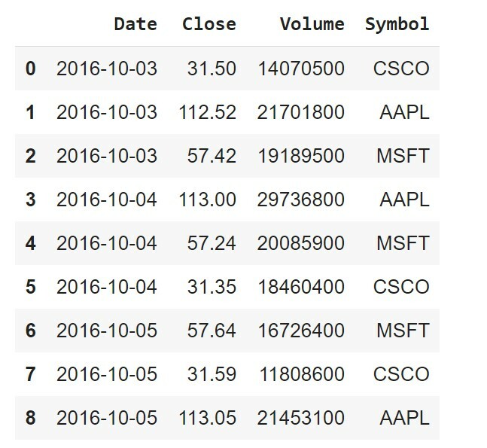Click close value 112.52
The width and height of the screenshot is (487, 448).
coord(207,112)
